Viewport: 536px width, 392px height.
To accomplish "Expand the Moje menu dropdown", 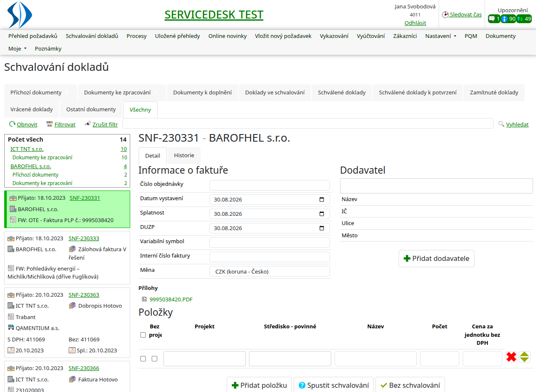I will tap(17, 49).
